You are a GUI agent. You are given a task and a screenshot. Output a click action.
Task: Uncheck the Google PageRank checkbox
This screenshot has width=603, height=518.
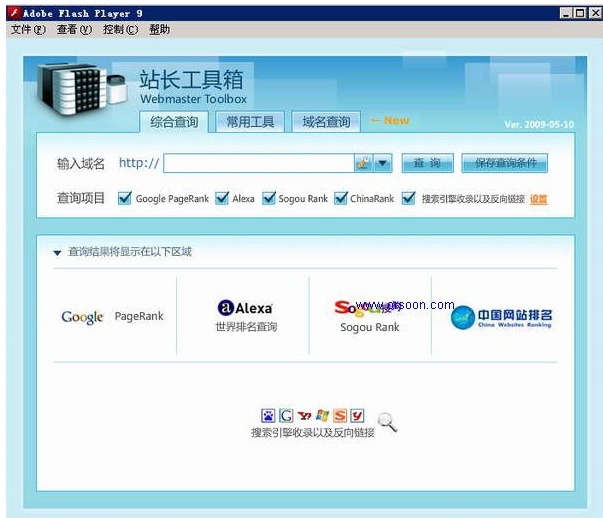coord(125,198)
